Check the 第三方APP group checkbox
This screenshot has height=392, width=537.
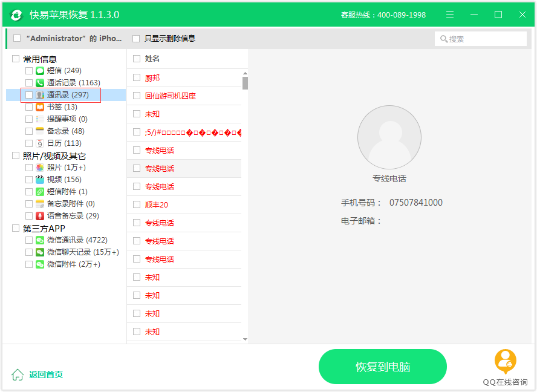click(x=16, y=228)
